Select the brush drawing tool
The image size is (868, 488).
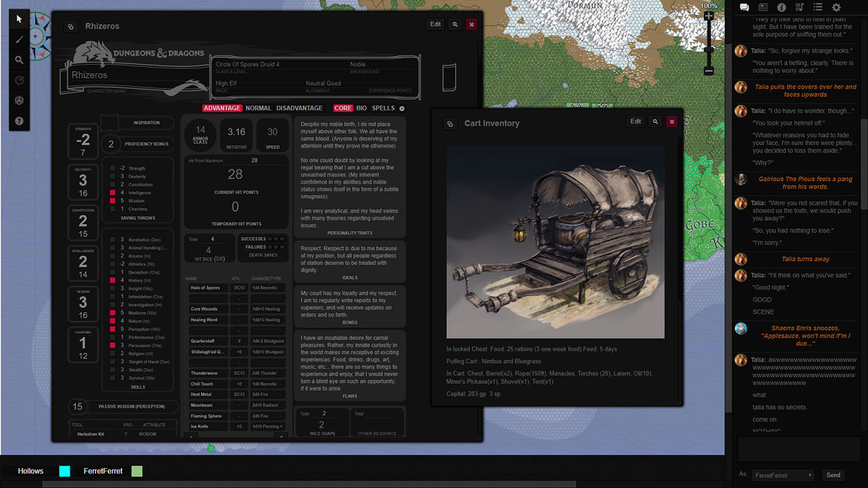(x=19, y=39)
